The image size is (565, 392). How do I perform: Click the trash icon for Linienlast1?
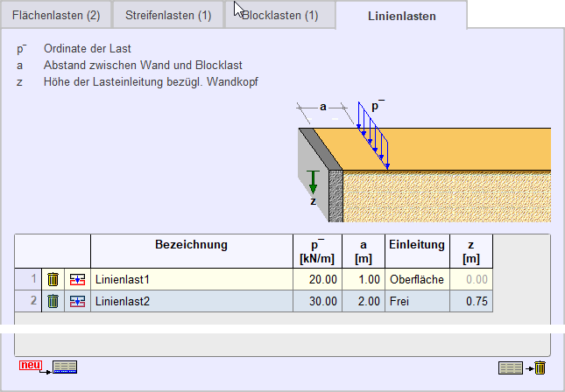[53, 279]
